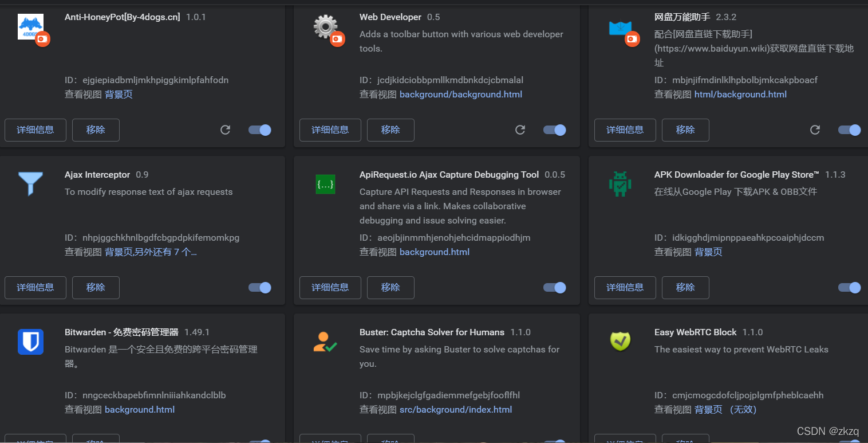Image resolution: width=868 pixels, height=443 pixels.
Task: Click the Ajax Interceptor ID text
Action: click(x=152, y=238)
